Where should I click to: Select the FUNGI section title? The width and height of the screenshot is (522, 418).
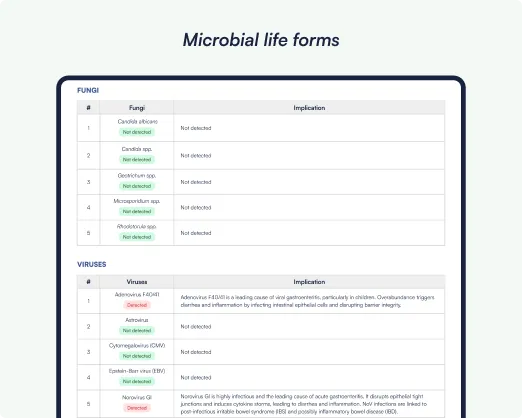[88, 90]
